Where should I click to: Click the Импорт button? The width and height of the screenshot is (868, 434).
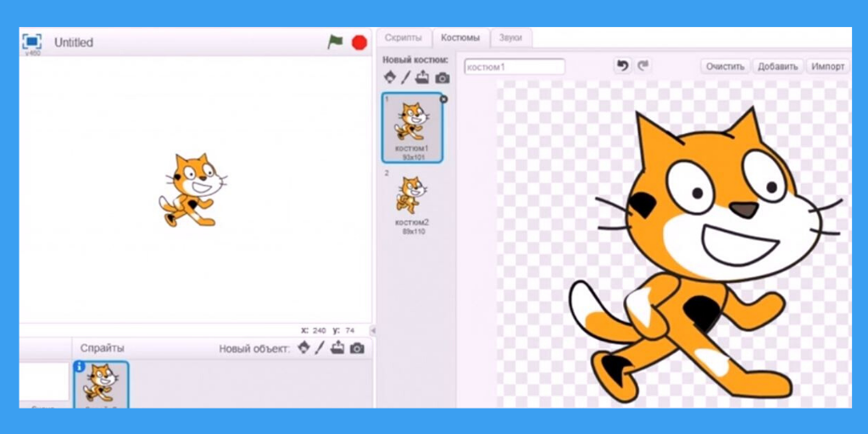click(x=827, y=66)
